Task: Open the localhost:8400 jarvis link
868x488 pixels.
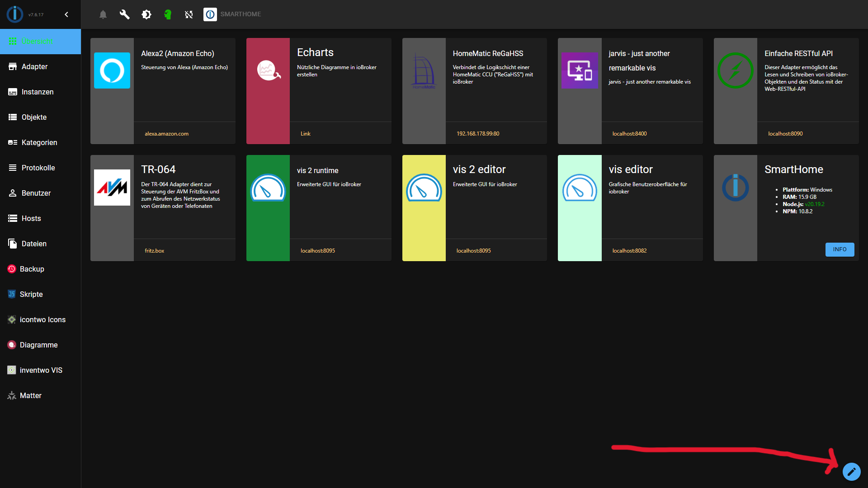Action: click(x=629, y=134)
